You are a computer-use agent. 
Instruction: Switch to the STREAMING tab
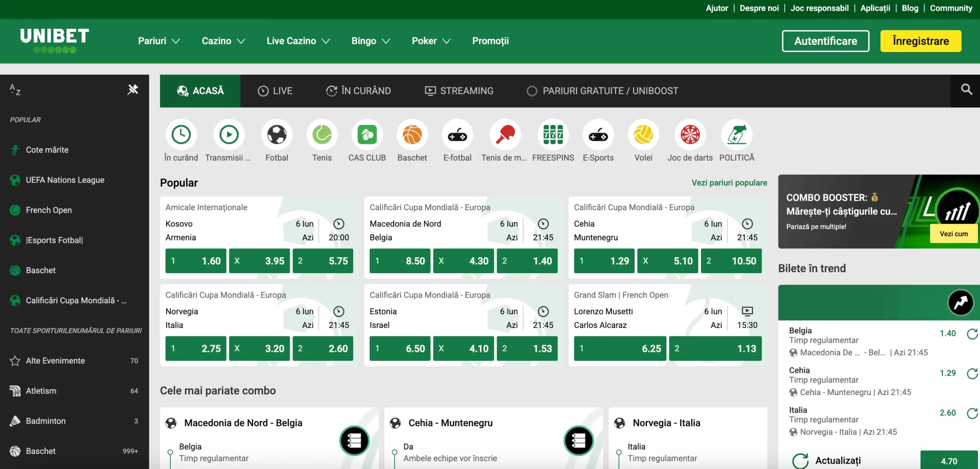(459, 91)
